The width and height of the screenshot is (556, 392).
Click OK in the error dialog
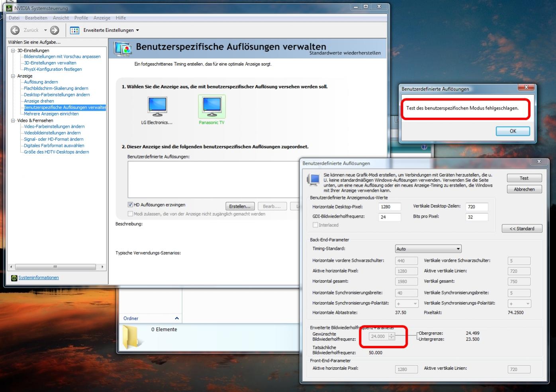tap(513, 131)
